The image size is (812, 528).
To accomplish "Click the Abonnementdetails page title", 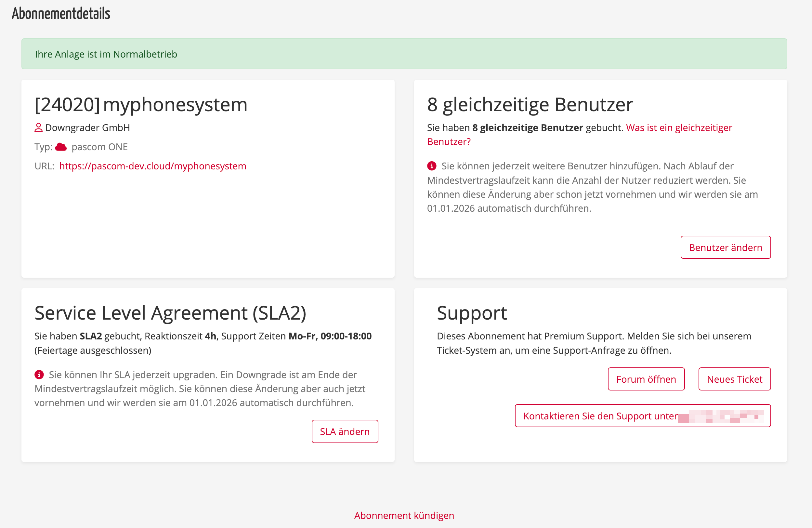I will pyautogui.click(x=61, y=14).
